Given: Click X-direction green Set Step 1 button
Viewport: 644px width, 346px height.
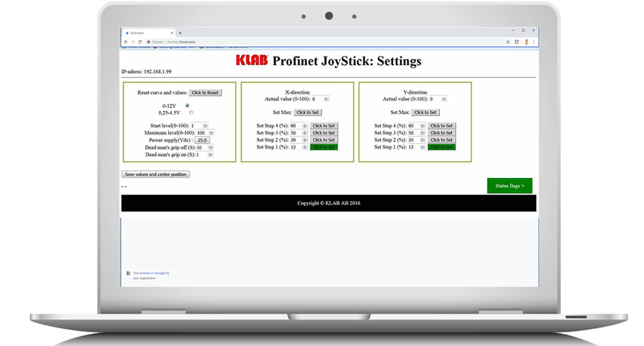Looking at the screenshot, I should (x=323, y=147).
